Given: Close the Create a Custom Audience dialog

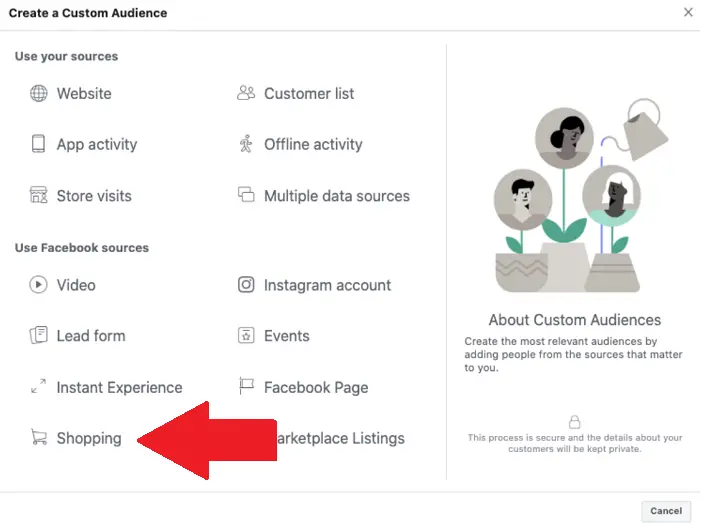Looking at the screenshot, I should pyautogui.click(x=688, y=13).
